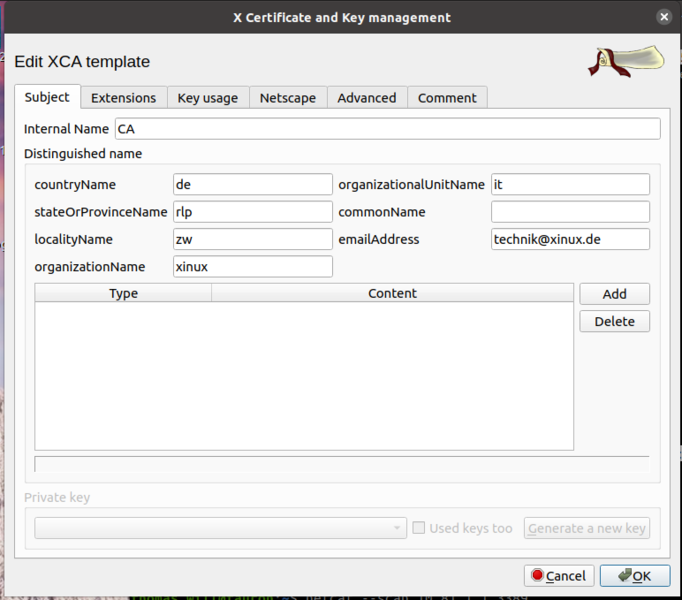Focus the Internal Name field
The height and width of the screenshot is (600, 682).
[x=387, y=129]
